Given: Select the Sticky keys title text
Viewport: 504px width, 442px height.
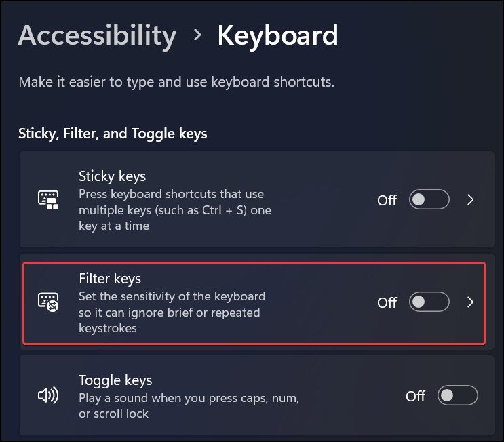Looking at the screenshot, I should coord(112,177).
